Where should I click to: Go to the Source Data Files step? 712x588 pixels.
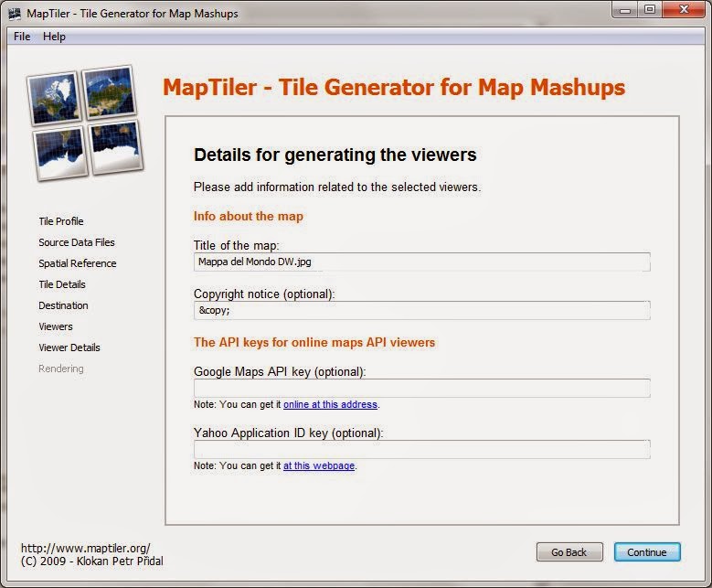[x=76, y=242]
